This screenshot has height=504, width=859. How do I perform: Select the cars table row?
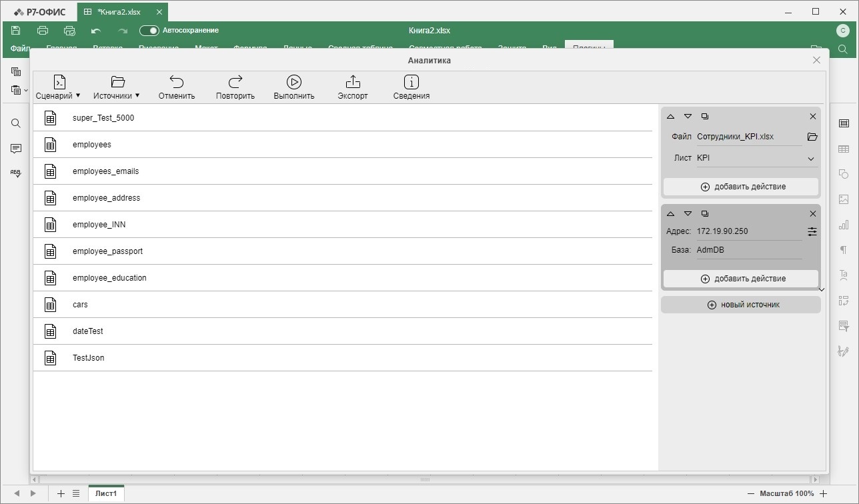343,305
